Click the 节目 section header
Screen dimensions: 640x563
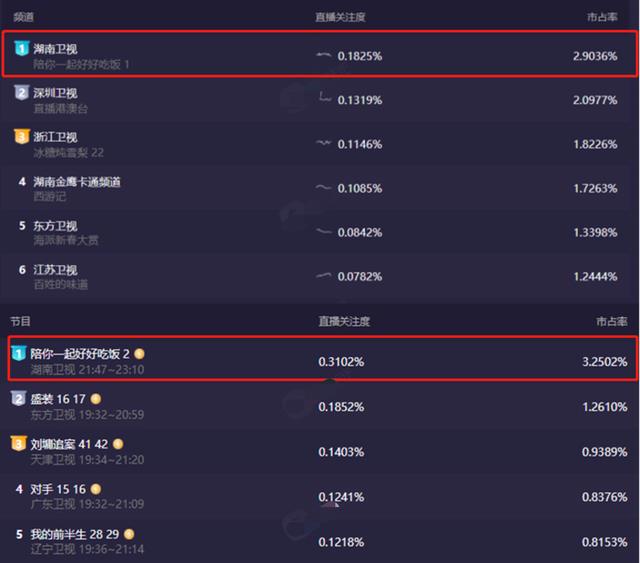click(20, 321)
